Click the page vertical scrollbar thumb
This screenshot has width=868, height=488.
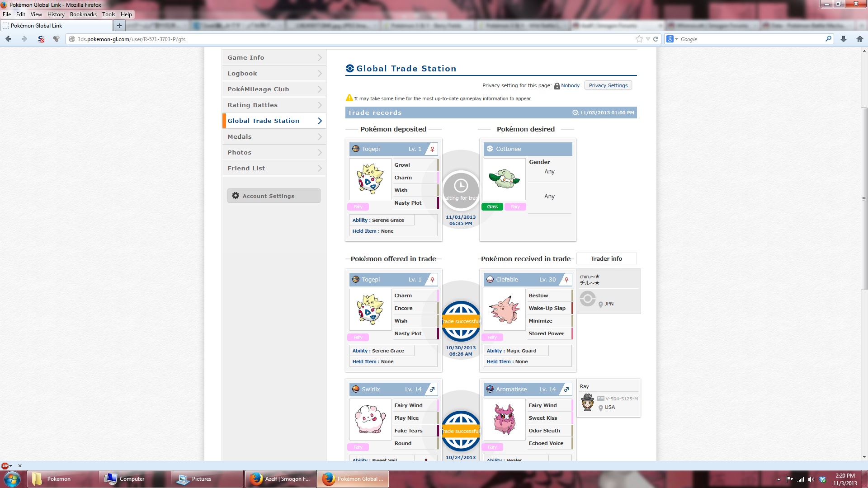(864, 199)
